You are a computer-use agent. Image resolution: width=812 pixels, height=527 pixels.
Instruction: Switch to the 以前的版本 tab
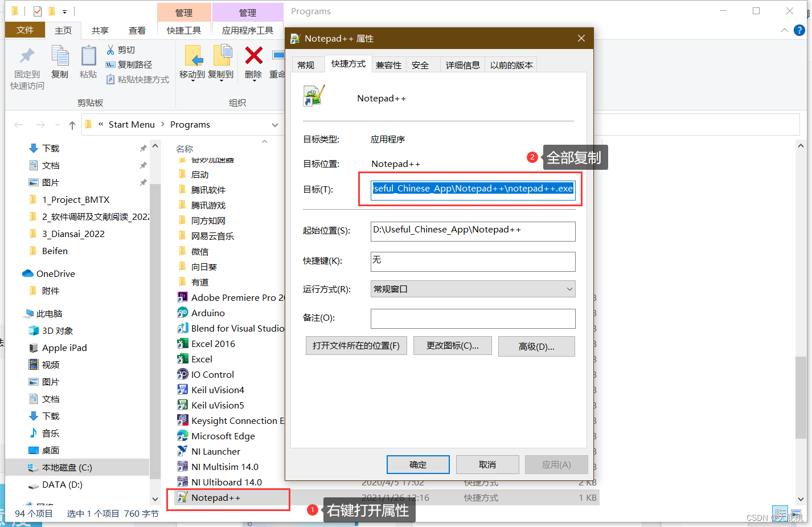pos(511,65)
